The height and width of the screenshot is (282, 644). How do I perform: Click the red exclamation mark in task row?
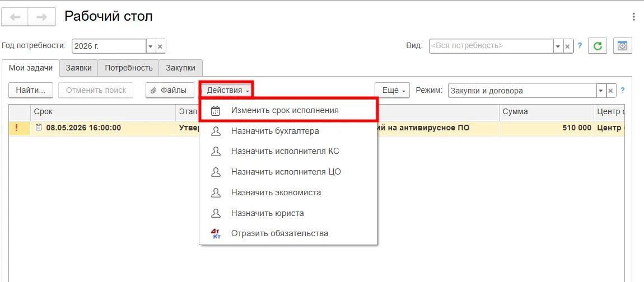(x=16, y=128)
